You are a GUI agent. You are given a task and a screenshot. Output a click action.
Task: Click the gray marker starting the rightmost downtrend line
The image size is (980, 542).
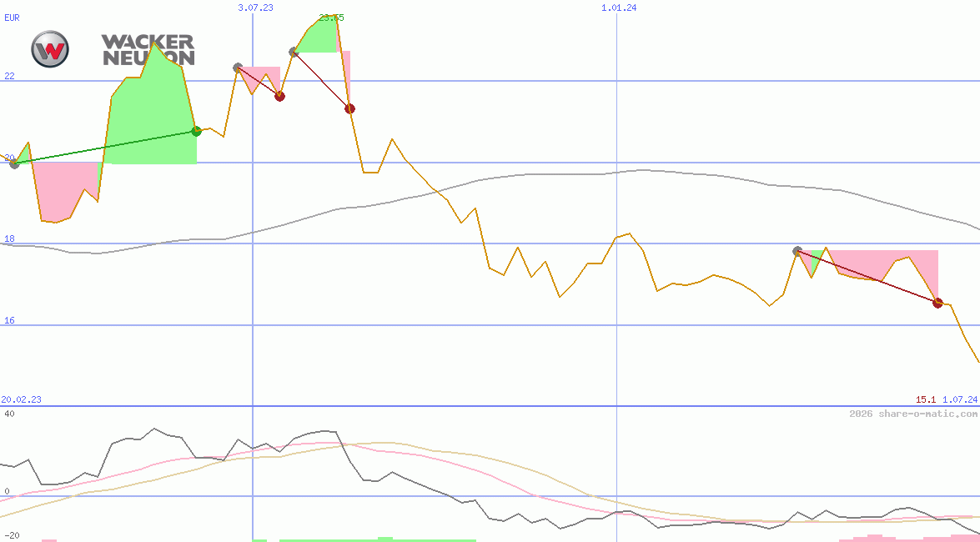[x=796, y=249]
